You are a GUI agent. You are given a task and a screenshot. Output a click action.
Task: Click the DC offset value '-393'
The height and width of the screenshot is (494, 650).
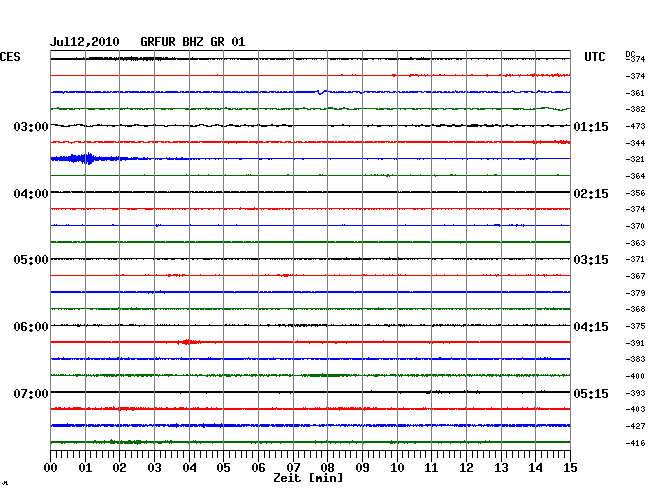635,393
